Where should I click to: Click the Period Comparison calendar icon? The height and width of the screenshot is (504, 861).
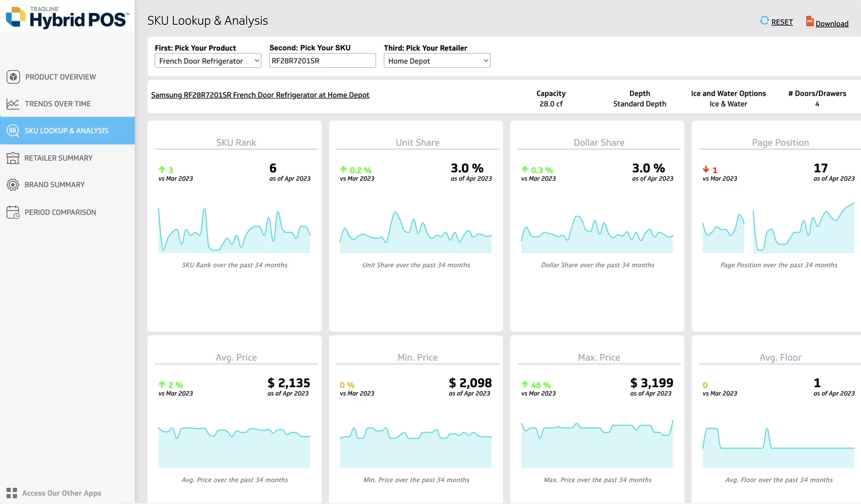[13, 212]
